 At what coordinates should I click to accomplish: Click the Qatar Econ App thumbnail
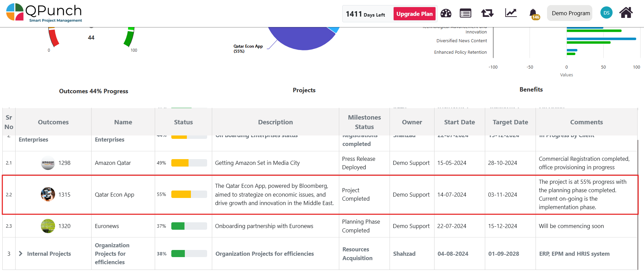pyautogui.click(x=48, y=194)
